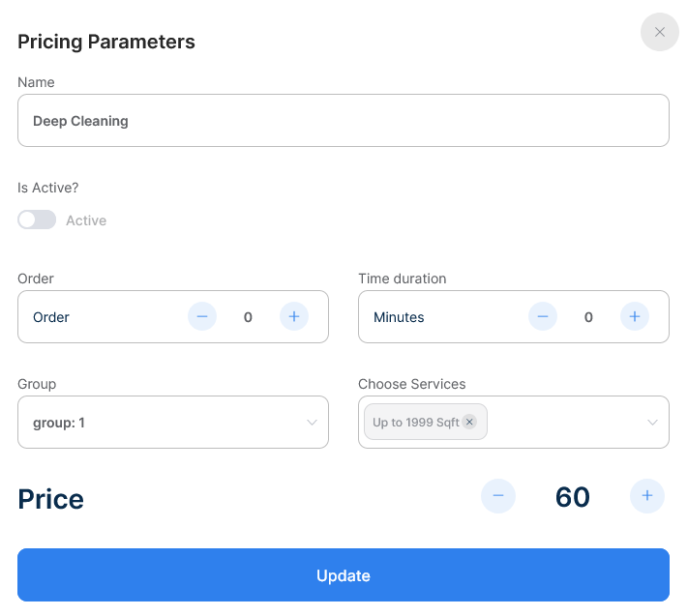This screenshot has width=688, height=616.
Task: Remove the 'Up to 1999 Sqft' service chip
Action: coord(469,422)
